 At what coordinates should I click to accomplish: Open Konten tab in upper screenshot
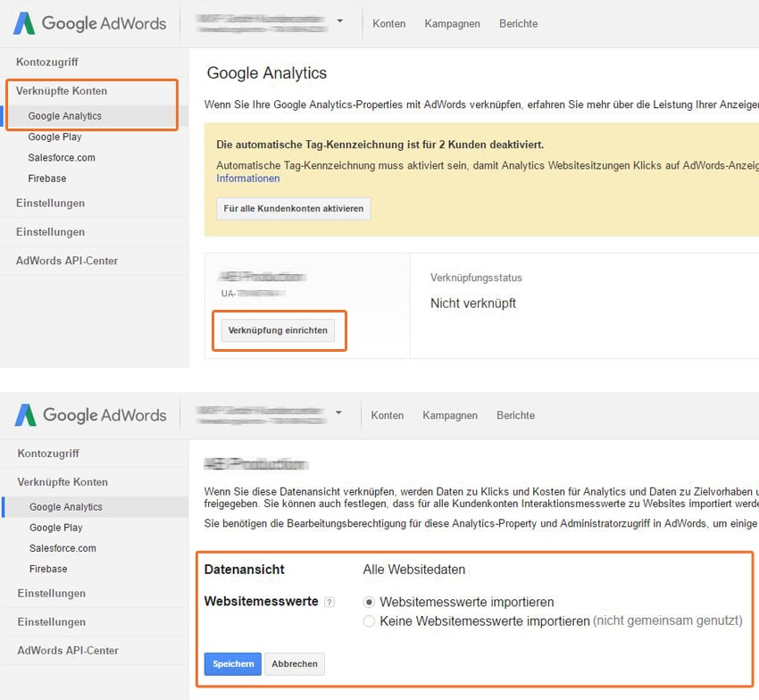(388, 24)
